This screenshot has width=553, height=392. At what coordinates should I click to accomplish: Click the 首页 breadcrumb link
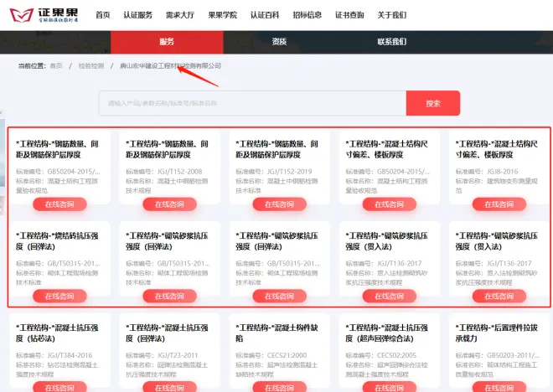56,65
